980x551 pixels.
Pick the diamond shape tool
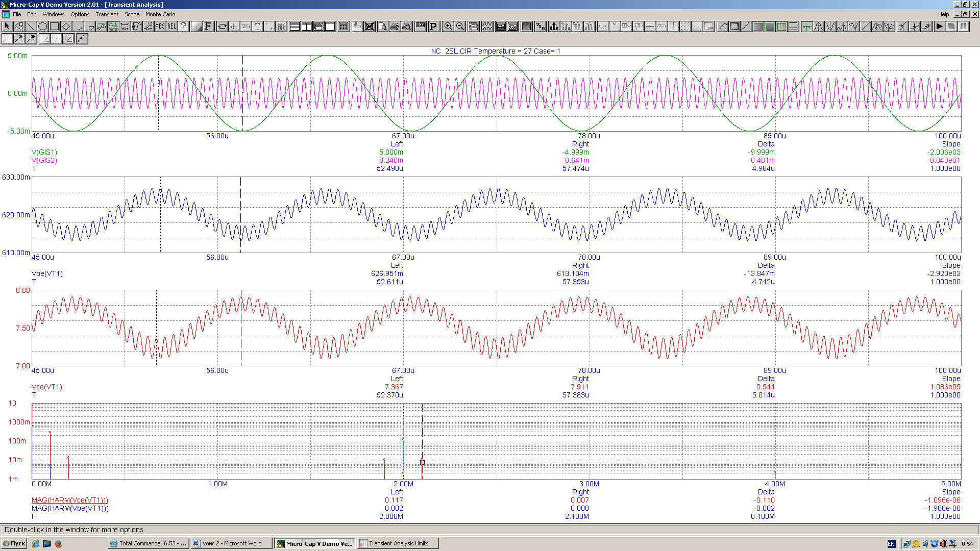coord(66,27)
